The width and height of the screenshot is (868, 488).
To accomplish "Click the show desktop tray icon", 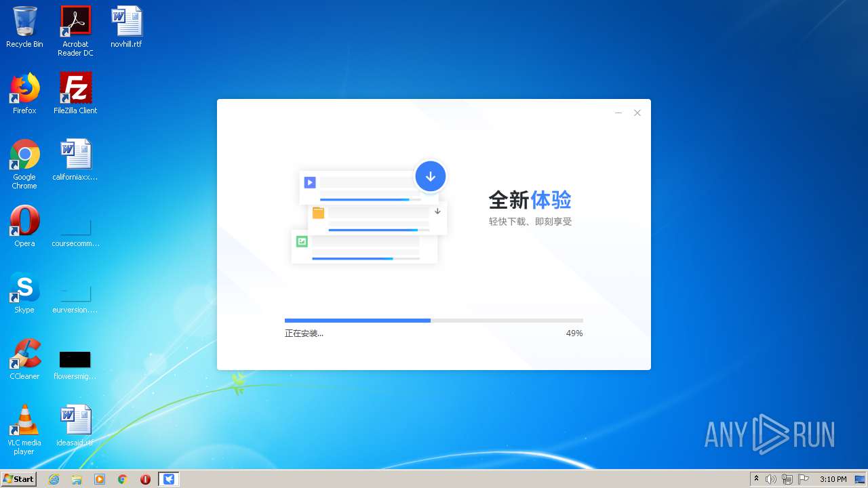I will coord(861,479).
